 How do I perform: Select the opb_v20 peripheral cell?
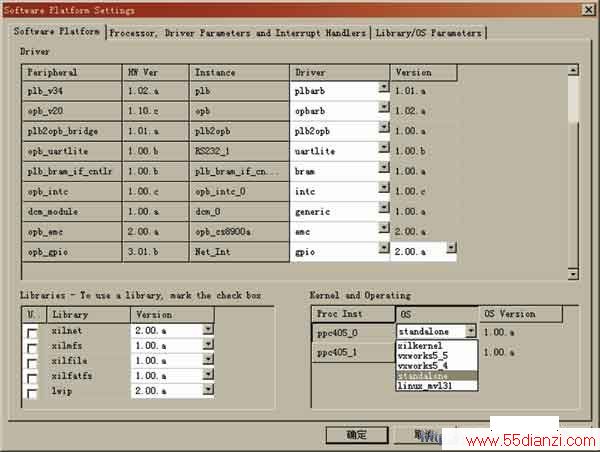72,111
